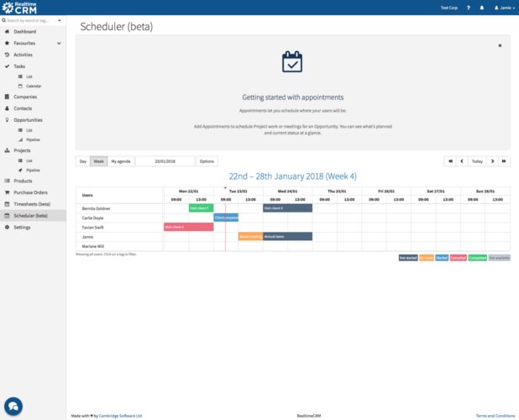519x420 pixels.
Task: Jump to the first period arrow
Action: coord(450,161)
